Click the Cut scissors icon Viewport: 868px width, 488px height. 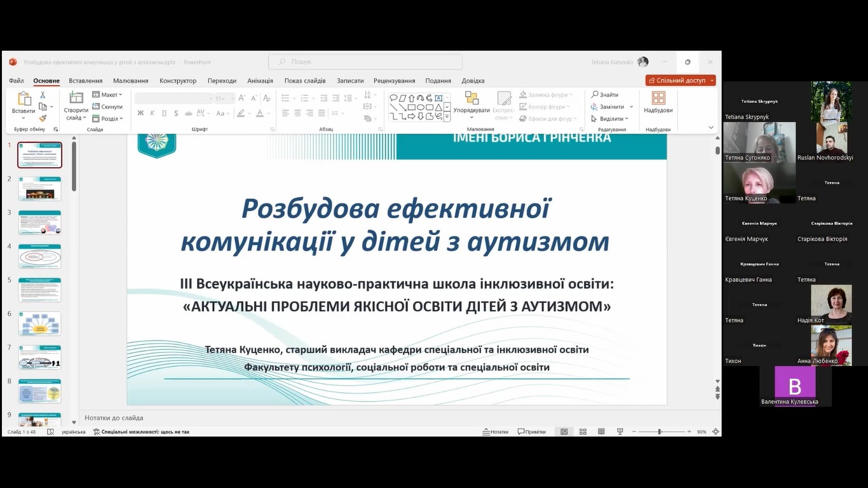coord(43,95)
